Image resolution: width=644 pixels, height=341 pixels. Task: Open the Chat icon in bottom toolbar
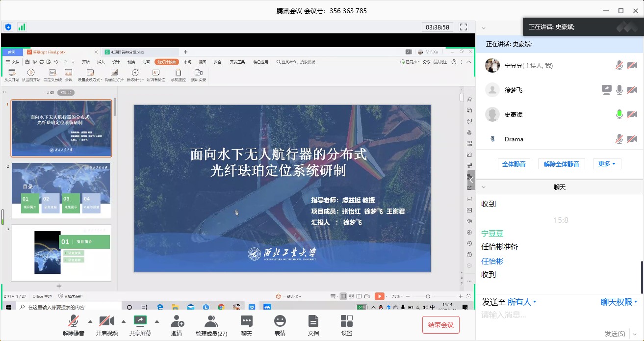[x=246, y=322]
